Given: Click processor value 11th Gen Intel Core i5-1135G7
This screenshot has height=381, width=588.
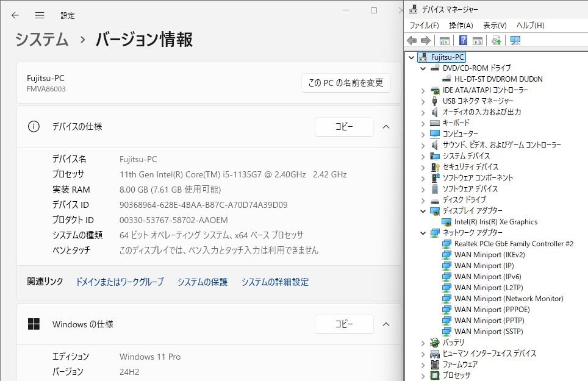Looking at the screenshot, I should [233, 174].
